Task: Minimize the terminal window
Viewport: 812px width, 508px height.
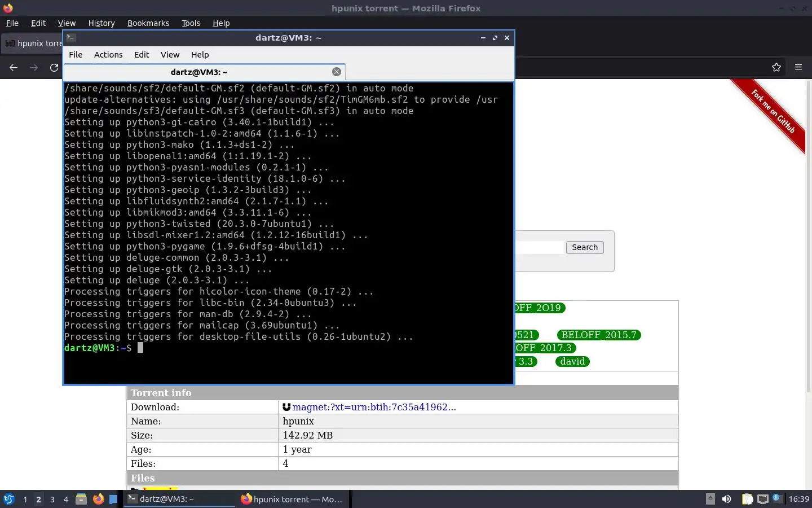Action: tap(483, 38)
